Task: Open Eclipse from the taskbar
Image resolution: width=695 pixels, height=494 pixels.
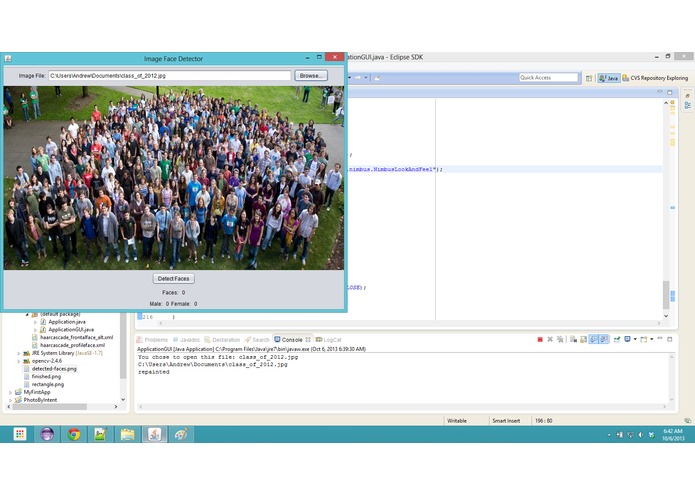Action: (x=47, y=434)
